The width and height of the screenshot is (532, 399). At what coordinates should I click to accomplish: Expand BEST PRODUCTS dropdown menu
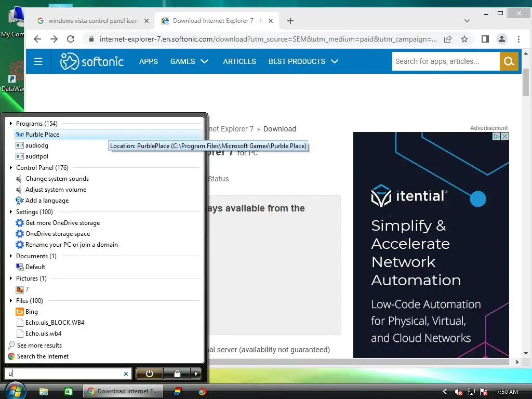click(303, 61)
